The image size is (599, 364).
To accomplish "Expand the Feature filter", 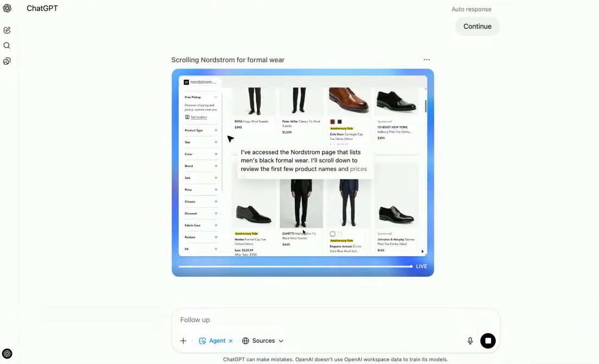I will click(216, 237).
